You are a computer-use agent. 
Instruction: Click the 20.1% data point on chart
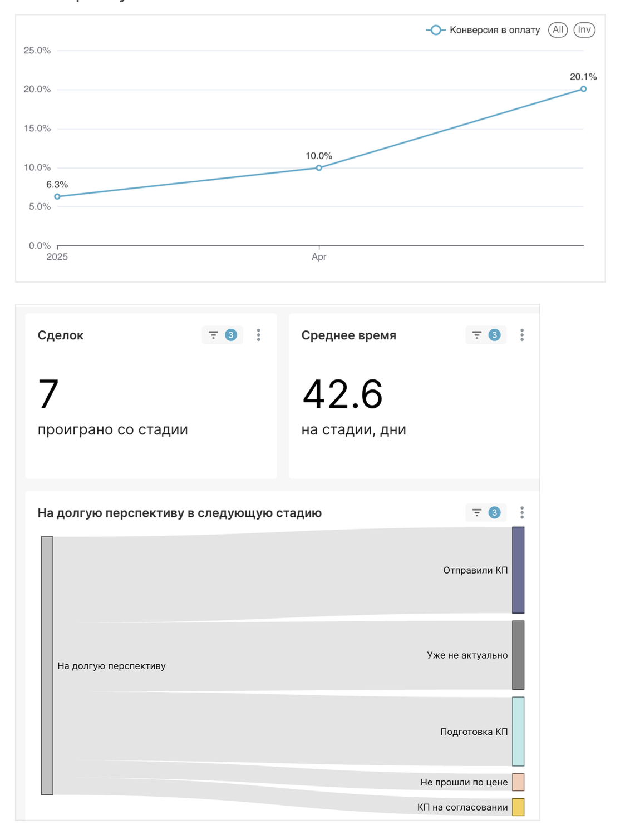point(583,89)
